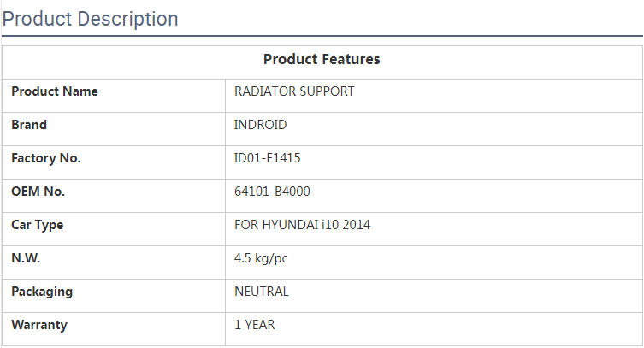The height and width of the screenshot is (348, 644).
Task: Select the Car Type label
Action: coord(38,225)
